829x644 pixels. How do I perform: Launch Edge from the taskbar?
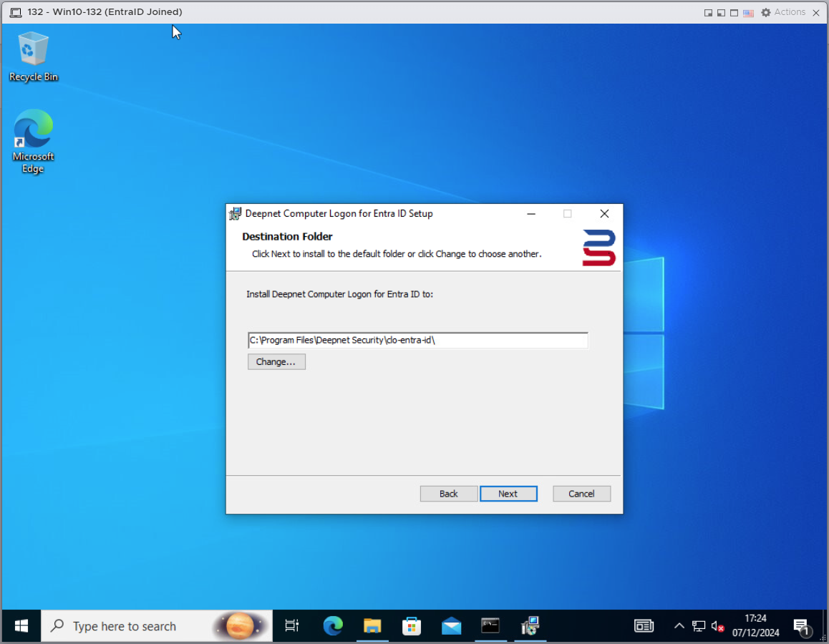tap(333, 626)
